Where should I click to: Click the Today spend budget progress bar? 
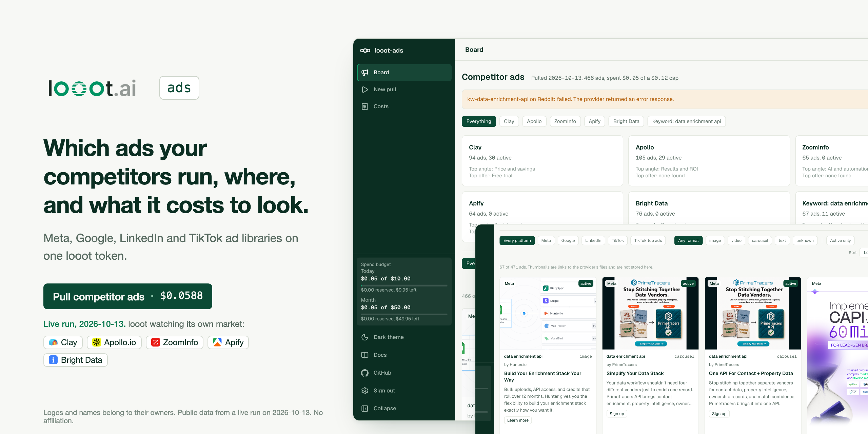(404, 285)
